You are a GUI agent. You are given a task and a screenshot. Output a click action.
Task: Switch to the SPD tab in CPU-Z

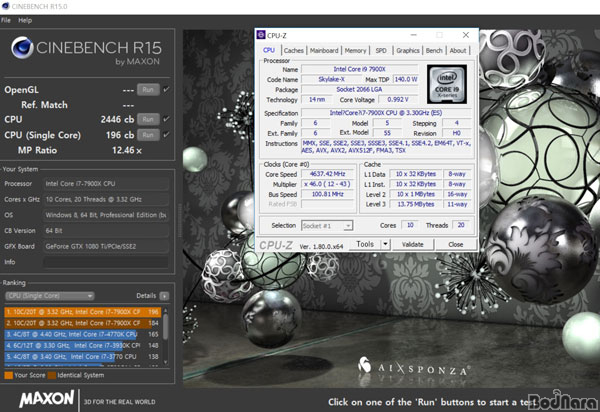(x=381, y=50)
